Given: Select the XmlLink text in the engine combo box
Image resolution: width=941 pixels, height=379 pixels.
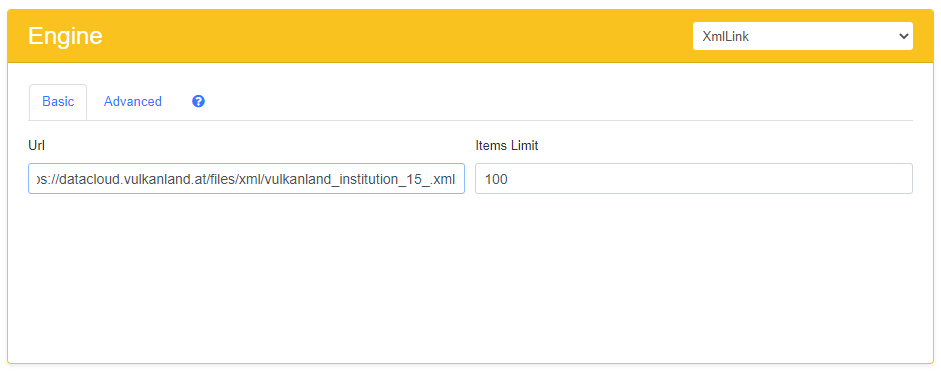Looking at the screenshot, I should [x=726, y=37].
